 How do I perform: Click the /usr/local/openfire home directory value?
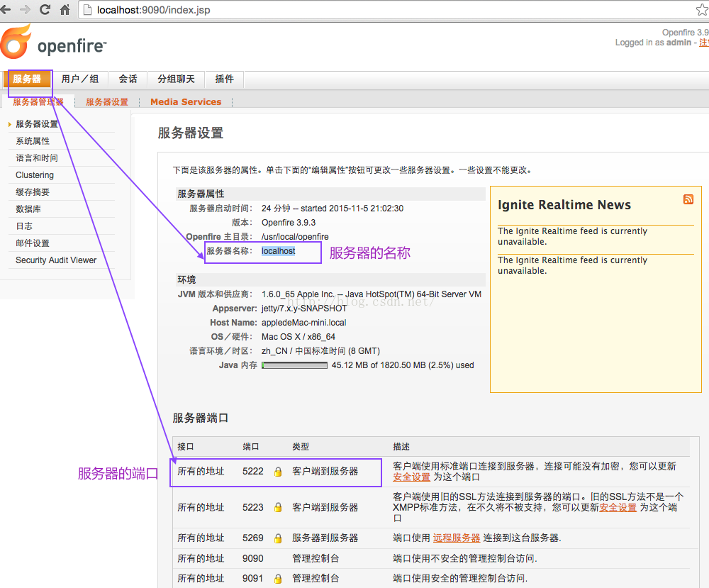point(295,237)
